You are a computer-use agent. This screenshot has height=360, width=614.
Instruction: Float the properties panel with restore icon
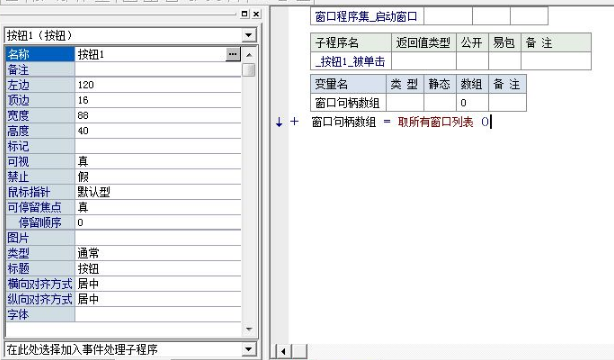(x=244, y=14)
